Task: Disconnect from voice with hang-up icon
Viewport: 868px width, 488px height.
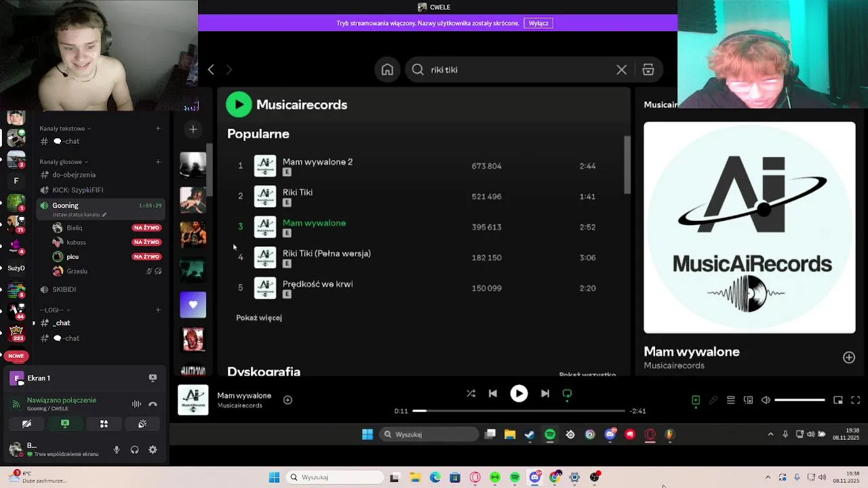Action: [153, 404]
